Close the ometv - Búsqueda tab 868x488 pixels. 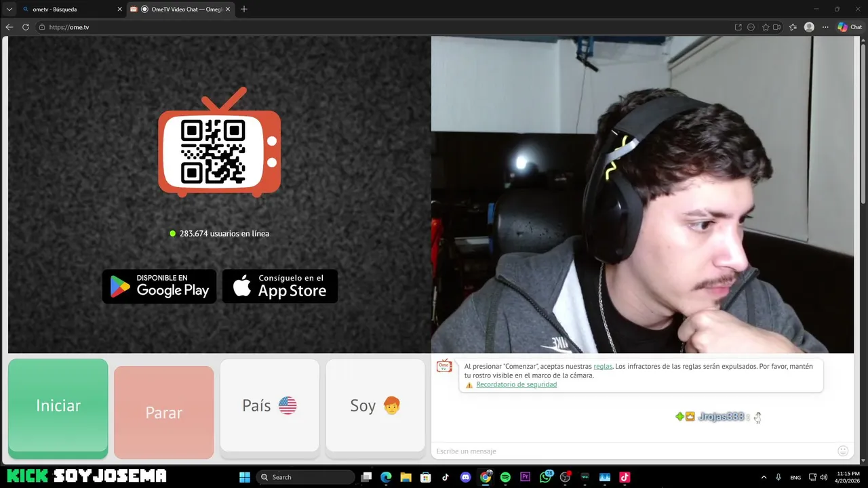click(119, 9)
